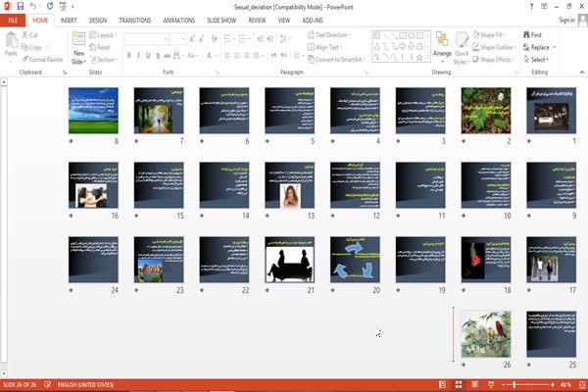Open the FILE menu

(x=14, y=20)
